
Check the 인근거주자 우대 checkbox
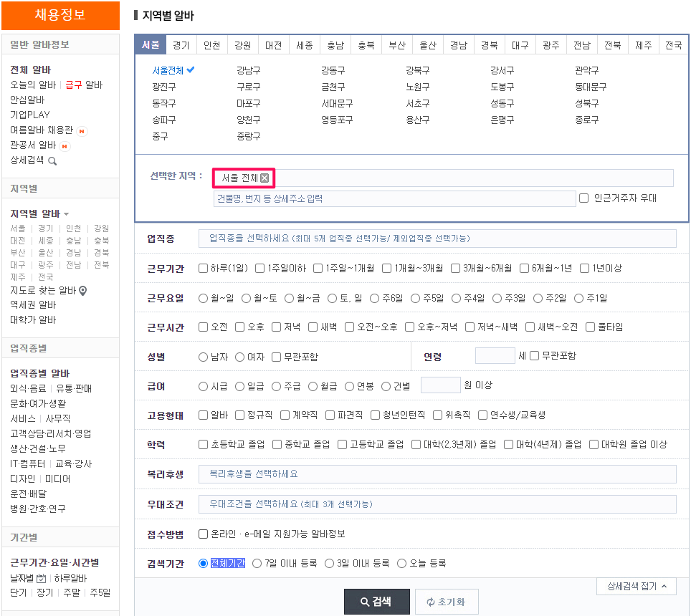coord(584,198)
